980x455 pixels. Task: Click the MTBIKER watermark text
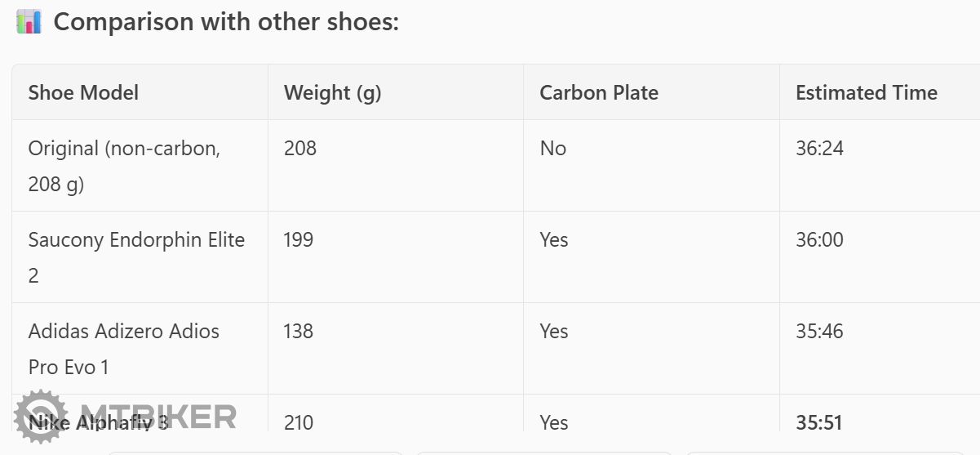coord(157,417)
